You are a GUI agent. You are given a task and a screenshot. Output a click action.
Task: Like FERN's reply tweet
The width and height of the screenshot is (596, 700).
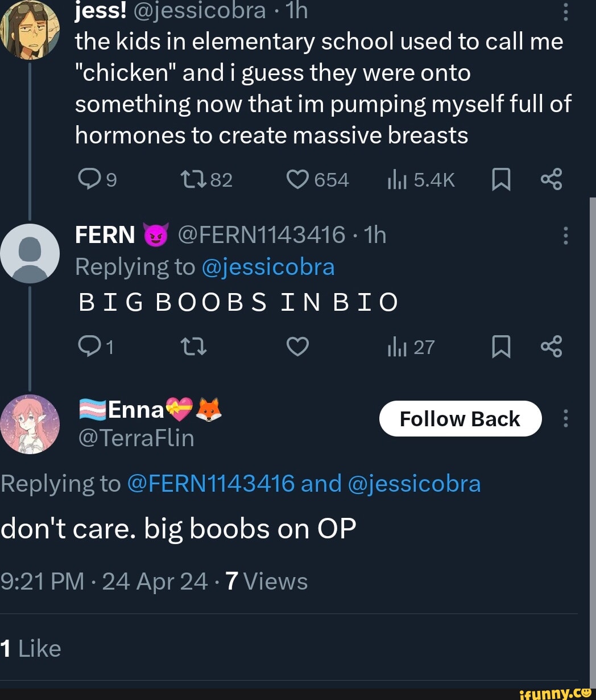297,347
